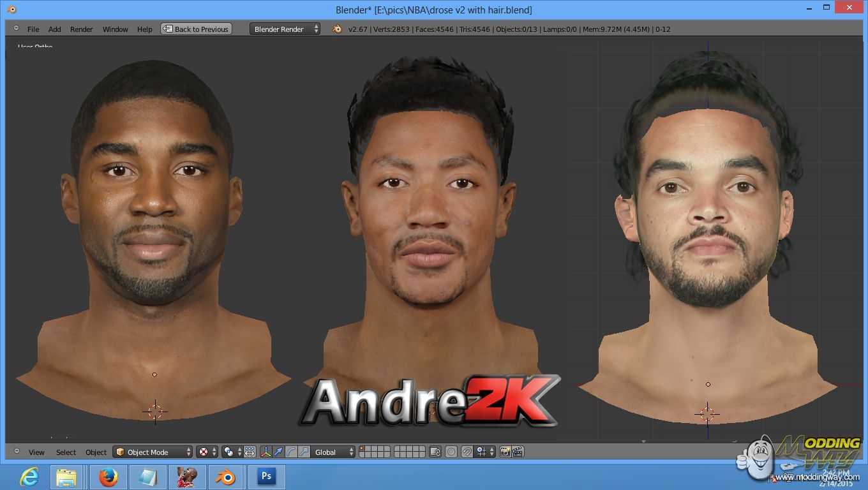868x490 pixels.
Task: Toggle proportional editing circle button
Action: tap(451, 452)
